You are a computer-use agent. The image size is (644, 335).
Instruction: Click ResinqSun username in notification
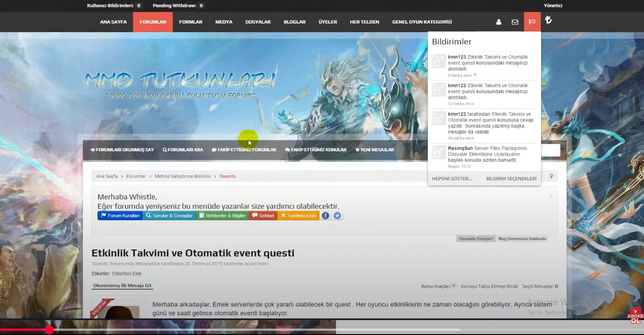[x=460, y=148]
